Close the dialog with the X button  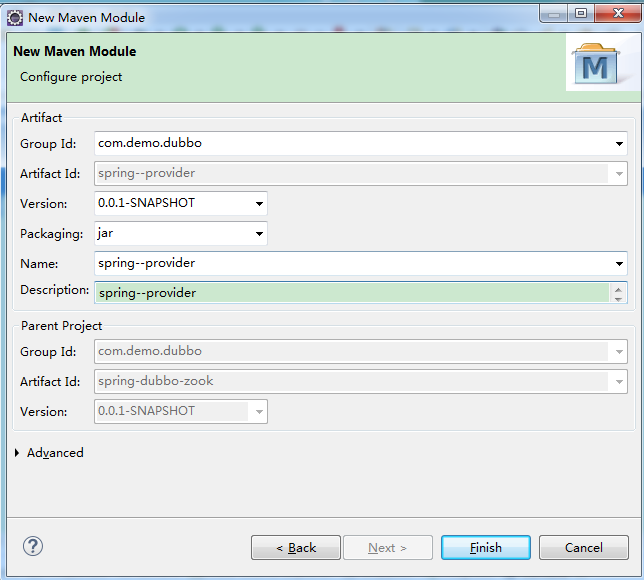click(618, 14)
